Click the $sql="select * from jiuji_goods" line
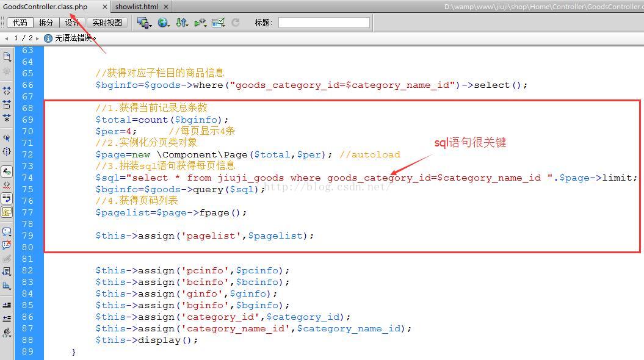This screenshot has height=360, width=644. click(x=366, y=178)
